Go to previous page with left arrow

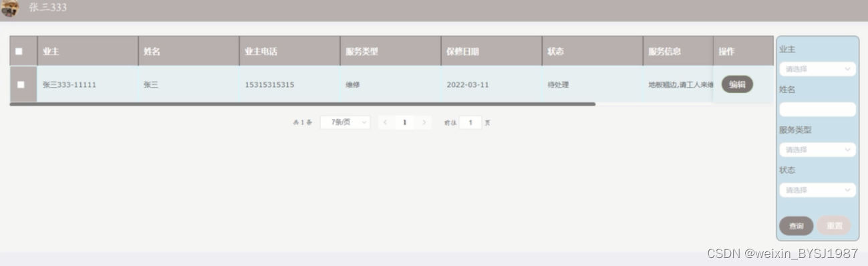[385, 122]
